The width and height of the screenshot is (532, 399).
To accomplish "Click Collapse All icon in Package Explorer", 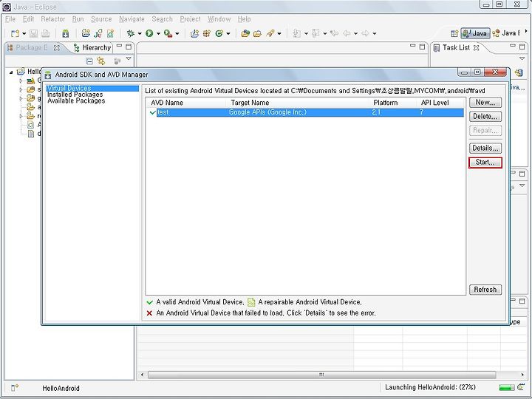I will tap(89, 61).
